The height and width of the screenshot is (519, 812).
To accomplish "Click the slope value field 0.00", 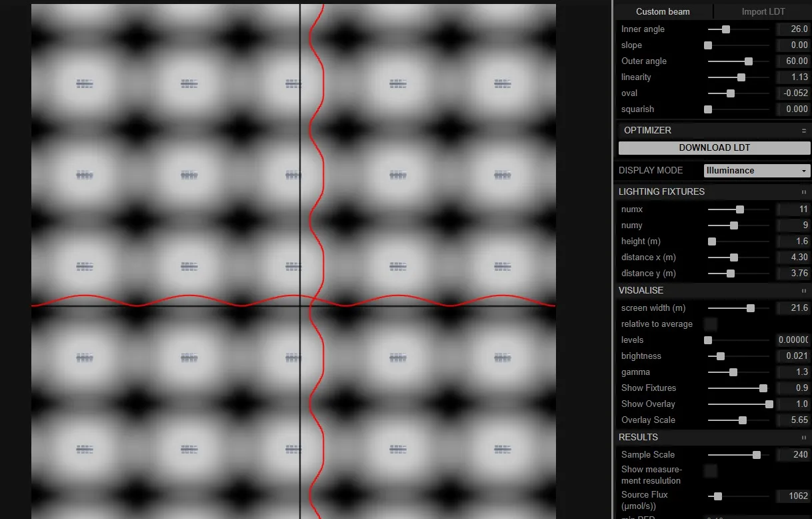I will pyautogui.click(x=793, y=45).
